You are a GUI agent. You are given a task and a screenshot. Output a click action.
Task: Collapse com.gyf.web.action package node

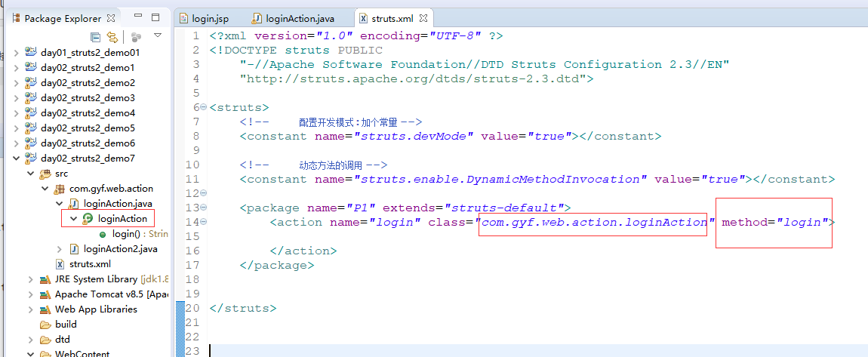tap(45, 189)
